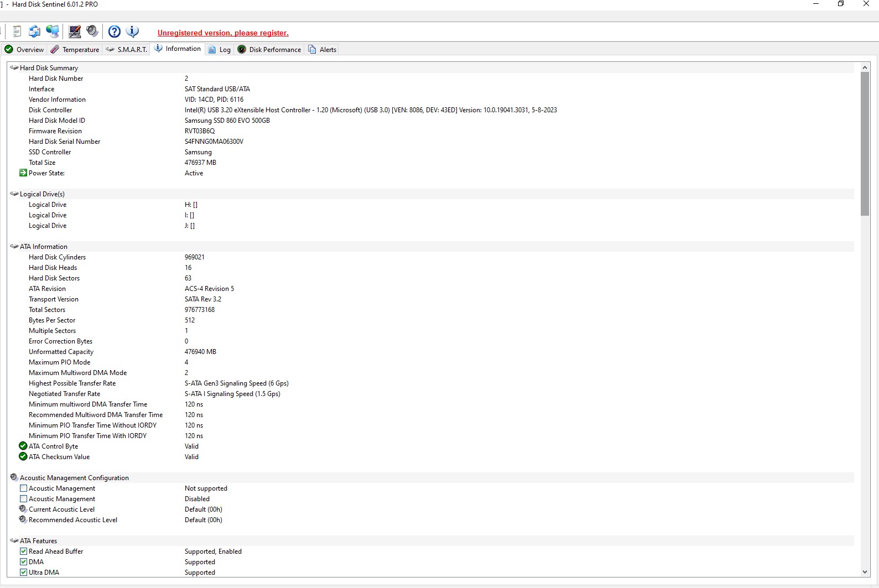Open the report document toolbar icon
This screenshot has height=588, width=879.
17,32
